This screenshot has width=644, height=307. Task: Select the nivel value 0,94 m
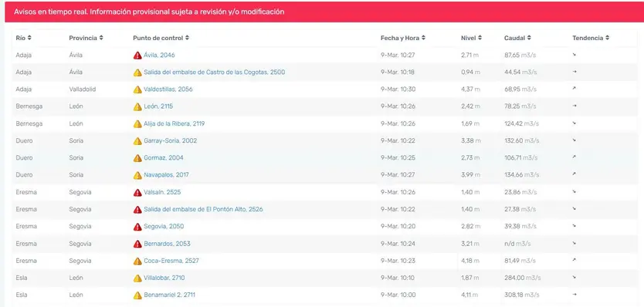[470, 73]
